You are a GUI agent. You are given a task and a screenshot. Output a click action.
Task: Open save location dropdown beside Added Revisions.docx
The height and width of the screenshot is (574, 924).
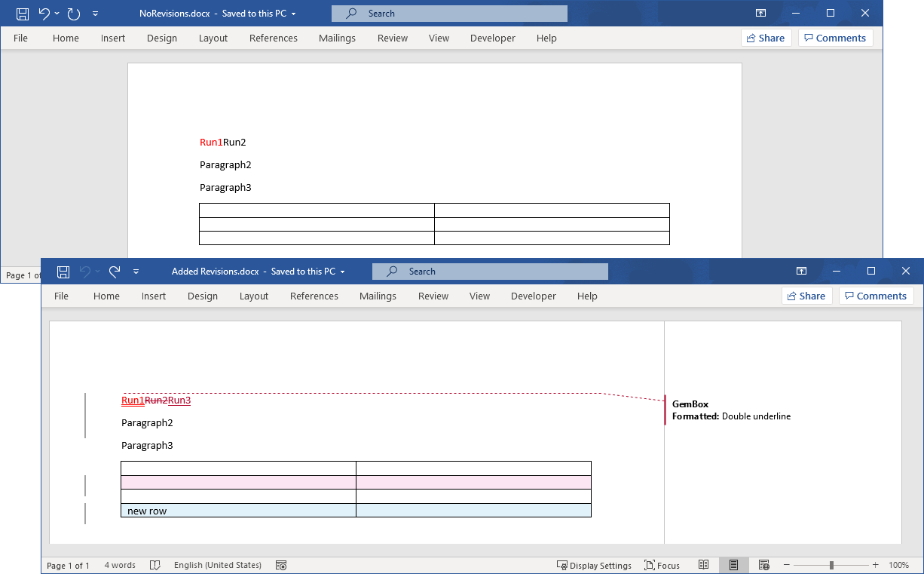click(343, 272)
